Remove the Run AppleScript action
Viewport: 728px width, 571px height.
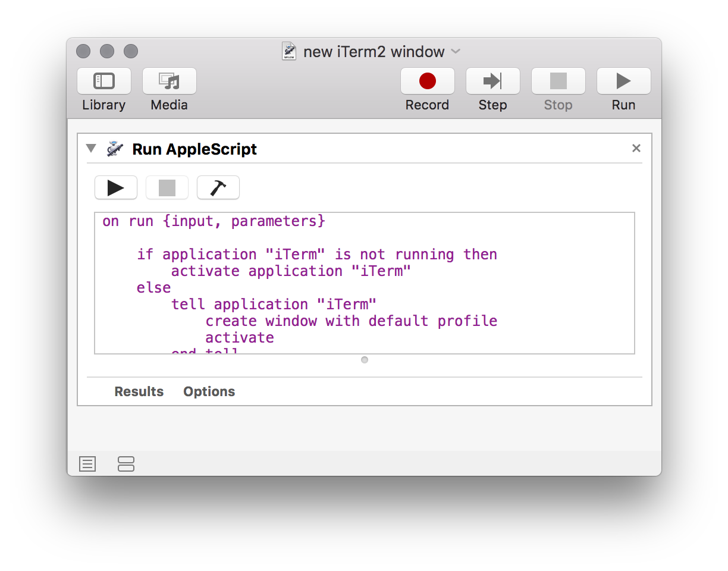tap(636, 148)
